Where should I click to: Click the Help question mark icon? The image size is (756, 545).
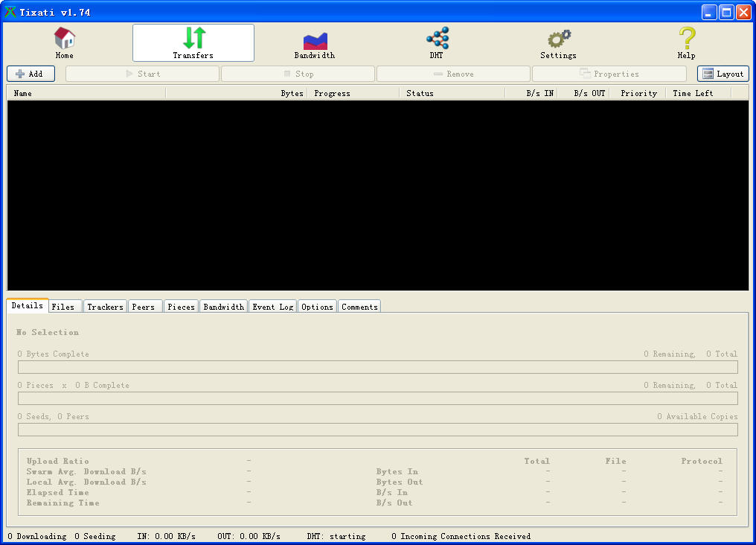686,38
